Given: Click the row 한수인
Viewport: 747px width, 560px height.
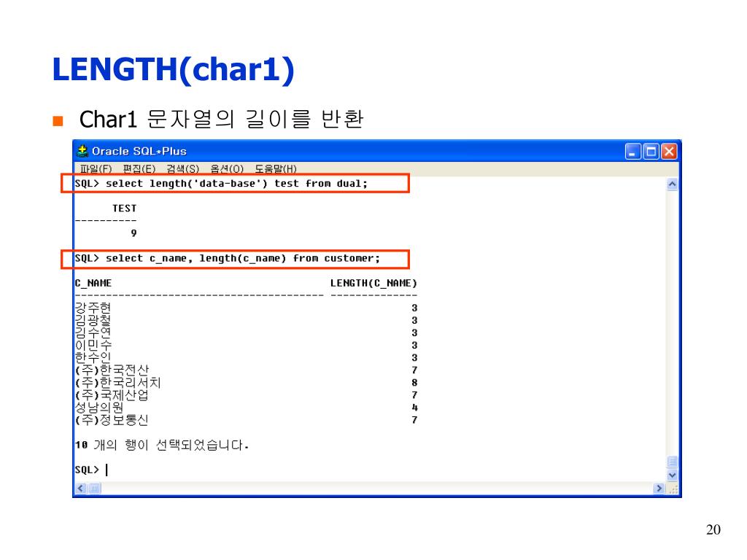Looking at the screenshot, I should tap(246, 357).
